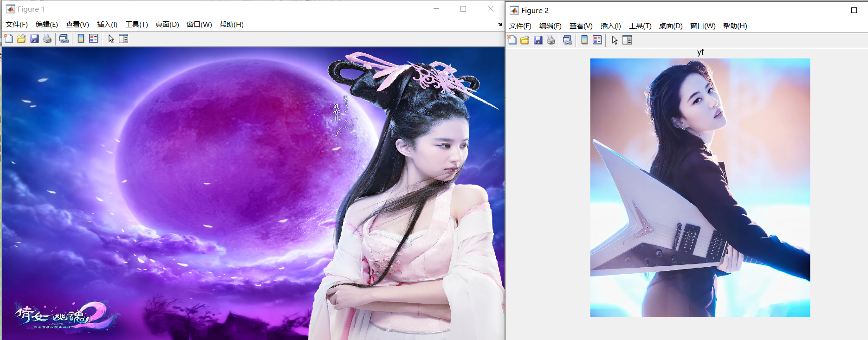Viewport: 868px width, 340px height.
Task: Open 插入(I) menu in Figure 2
Action: pos(611,26)
